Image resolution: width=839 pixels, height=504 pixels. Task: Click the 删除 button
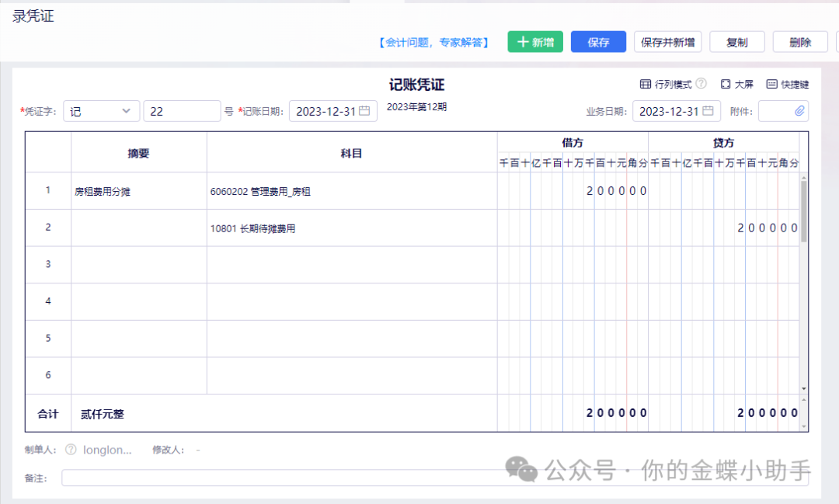(799, 42)
